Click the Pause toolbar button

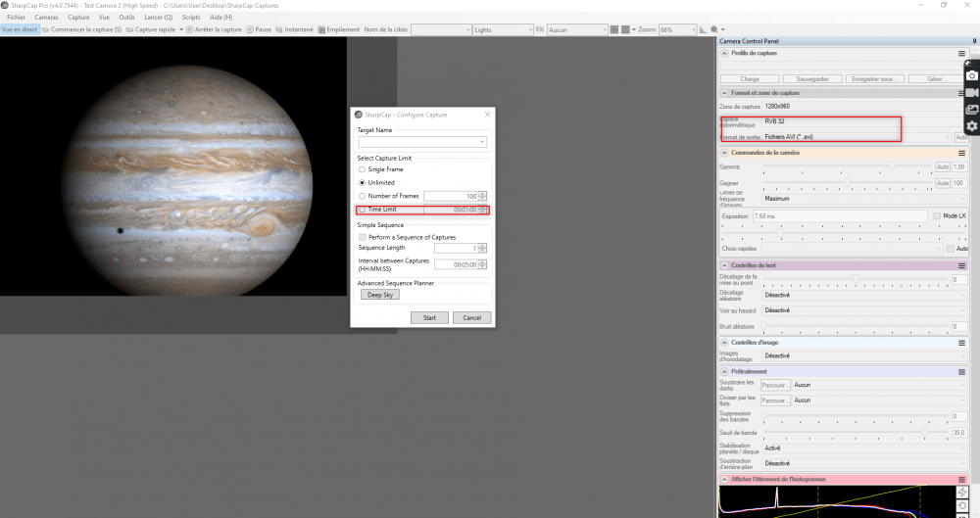click(x=259, y=29)
